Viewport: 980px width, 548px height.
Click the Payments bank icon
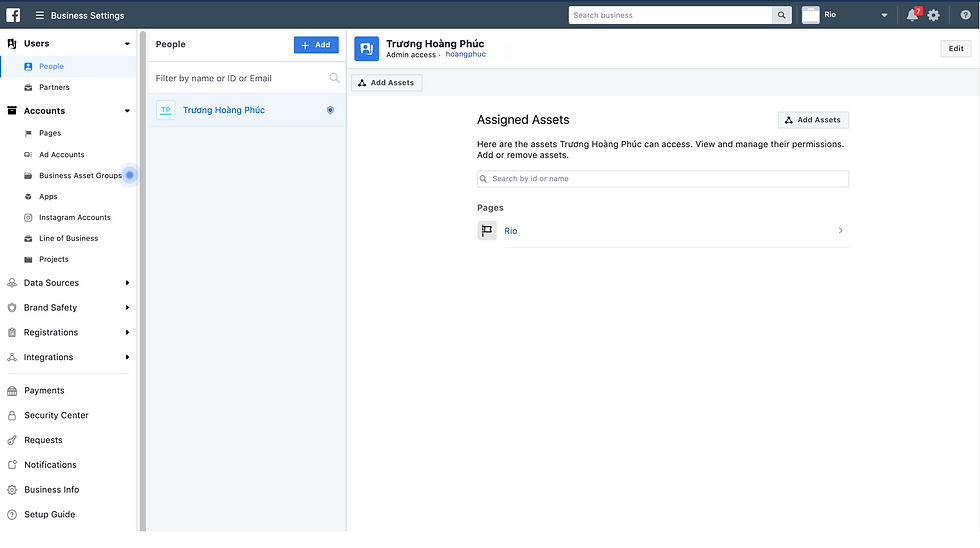[12, 391]
